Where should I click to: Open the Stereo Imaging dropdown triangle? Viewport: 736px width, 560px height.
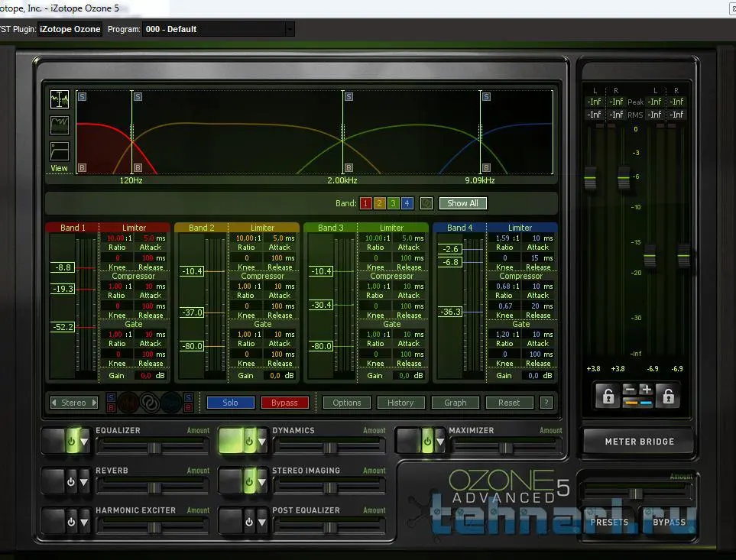pos(262,481)
